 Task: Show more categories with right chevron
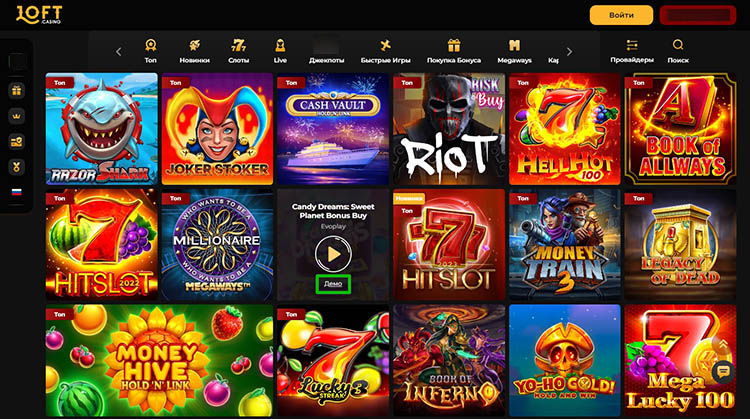[569, 52]
